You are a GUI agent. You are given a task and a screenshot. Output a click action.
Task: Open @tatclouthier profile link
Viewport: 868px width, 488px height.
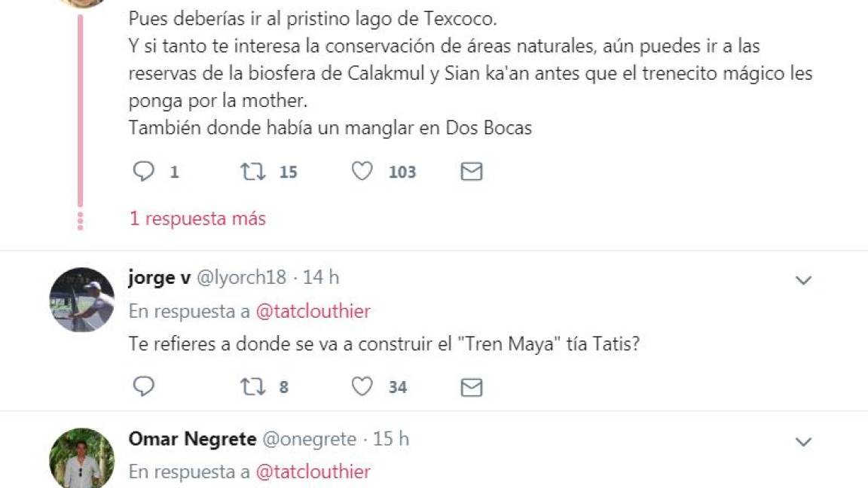pos(314,310)
